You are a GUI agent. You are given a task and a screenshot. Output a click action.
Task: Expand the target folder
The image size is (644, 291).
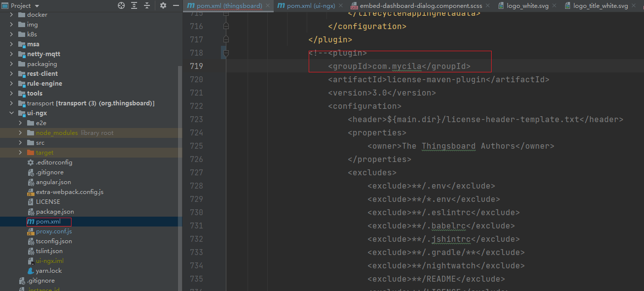click(20, 153)
